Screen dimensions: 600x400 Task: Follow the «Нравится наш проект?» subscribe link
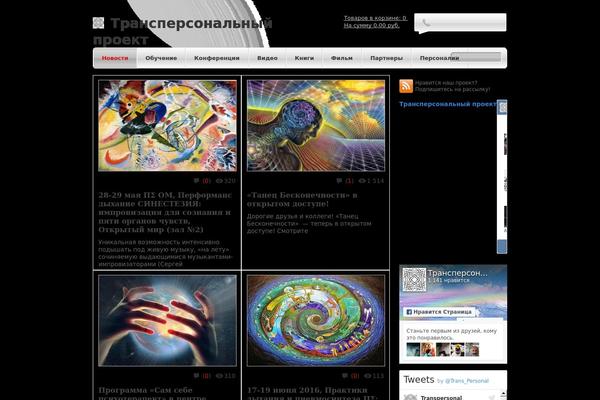pos(452,86)
